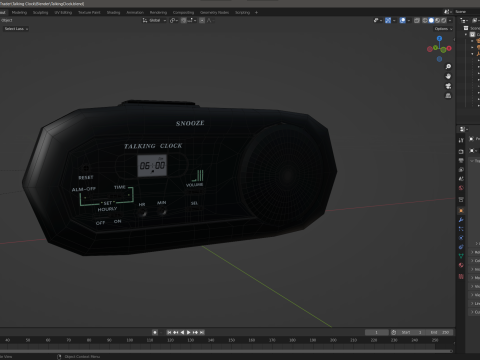
Task: Click the pan hand viewport button
Action: [x=448, y=76]
